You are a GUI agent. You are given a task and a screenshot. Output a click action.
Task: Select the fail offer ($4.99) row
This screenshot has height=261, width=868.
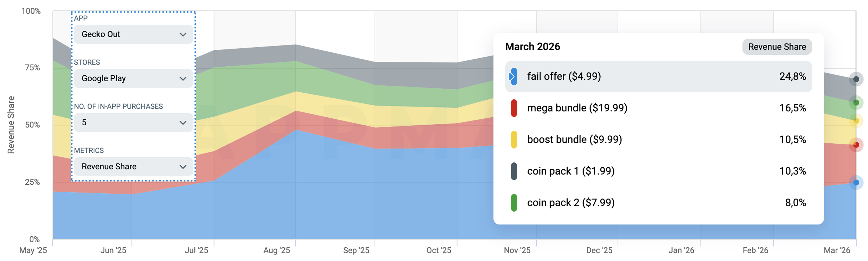point(658,76)
